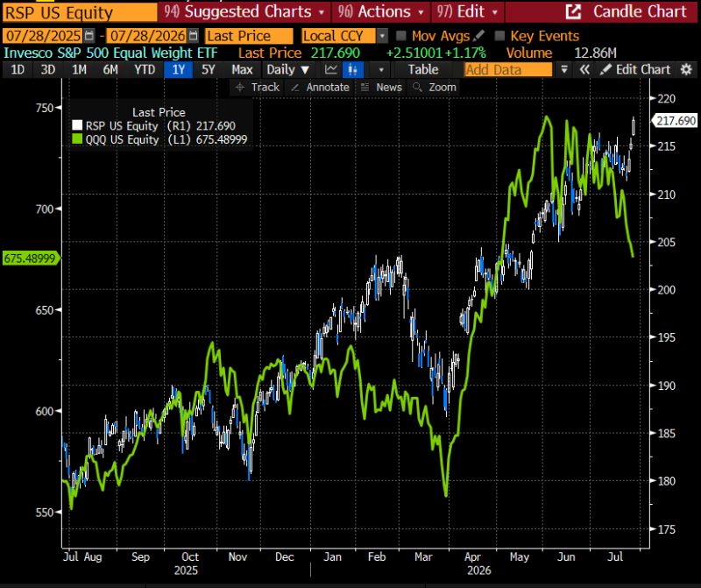Click the 217.690 right axis price marker
701x588 pixels.
tap(676, 121)
